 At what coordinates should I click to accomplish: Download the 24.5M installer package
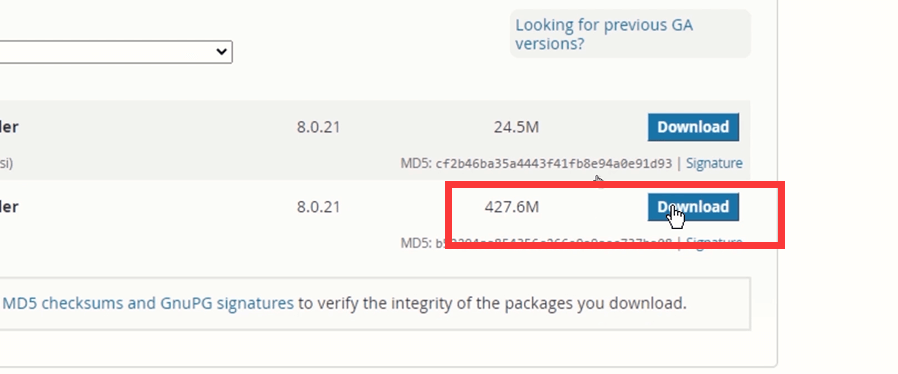[x=693, y=127]
